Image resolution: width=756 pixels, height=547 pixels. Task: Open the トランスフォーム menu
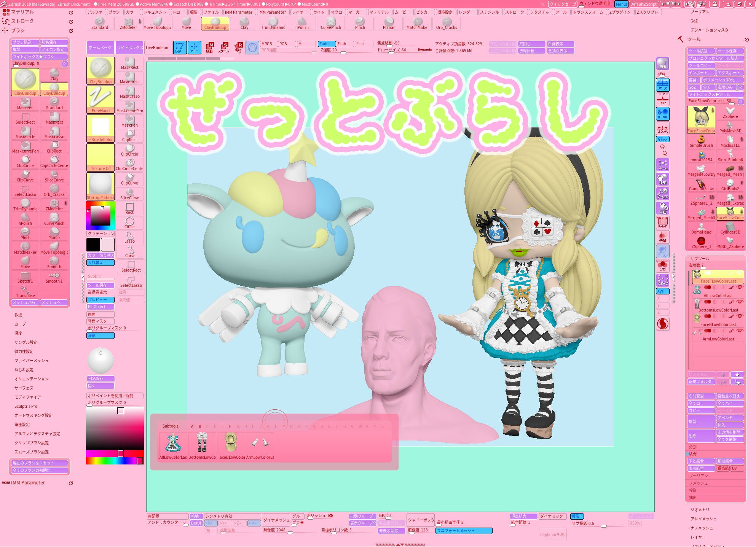[x=588, y=12]
